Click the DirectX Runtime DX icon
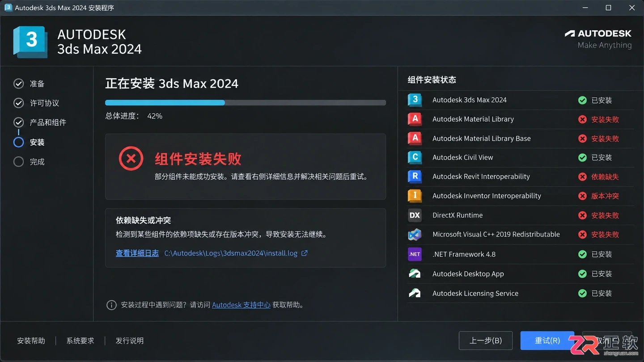Image resolution: width=644 pixels, height=362 pixels. (x=415, y=215)
